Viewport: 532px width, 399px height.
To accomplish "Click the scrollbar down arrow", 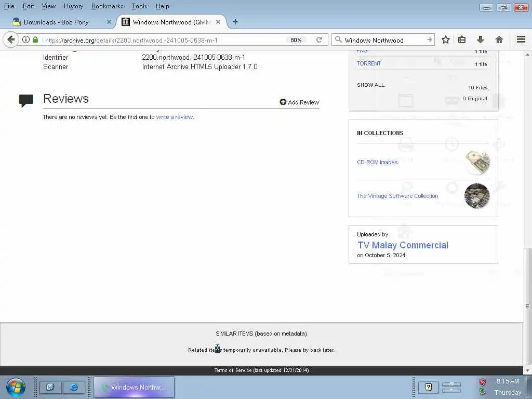I will click(527, 370).
